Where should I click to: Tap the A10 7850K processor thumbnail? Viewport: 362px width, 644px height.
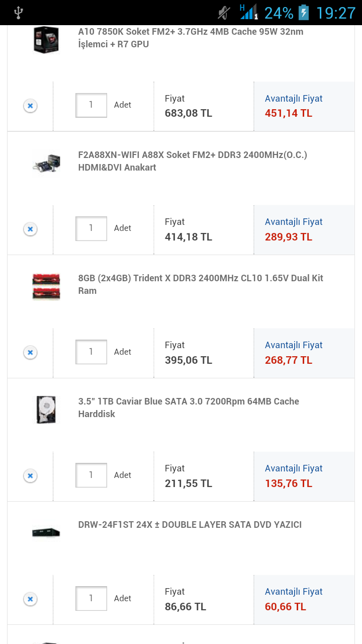point(46,40)
